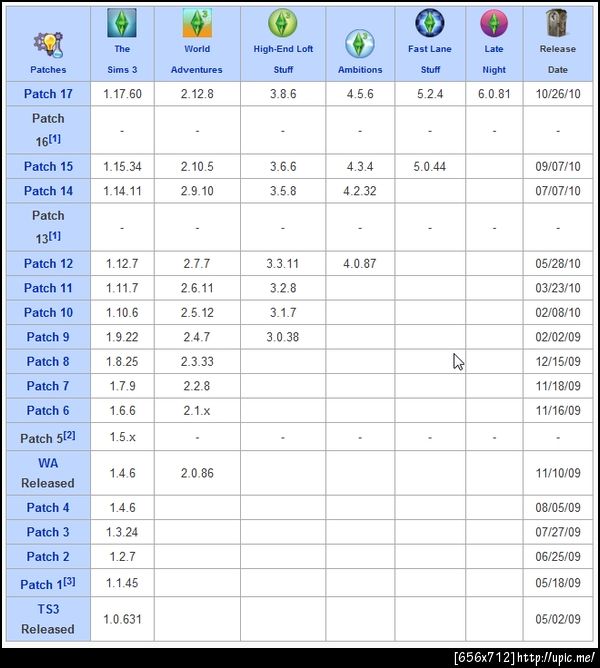
Task: Select version 4.2.32 cell
Action: (x=360, y=191)
